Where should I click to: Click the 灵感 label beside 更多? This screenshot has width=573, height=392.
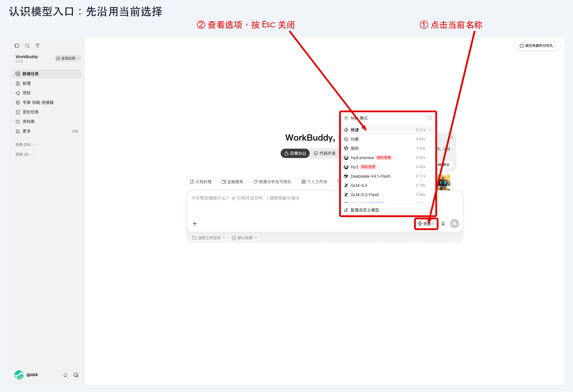point(75,131)
